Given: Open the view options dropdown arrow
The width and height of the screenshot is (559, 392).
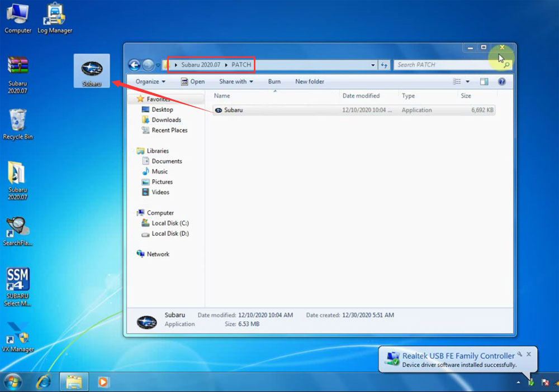Looking at the screenshot, I should pyautogui.click(x=467, y=82).
